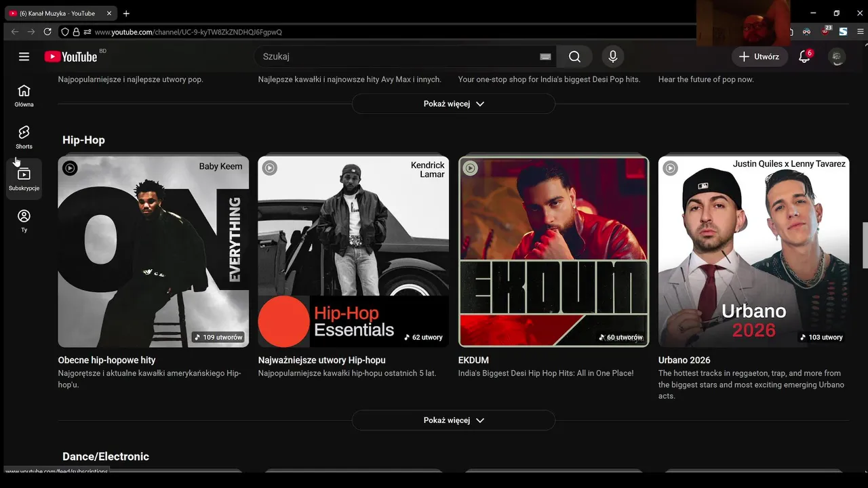Screen dimensions: 868x488
Task: Click the 60 utworów badge
Action: pyautogui.click(x=620, y=337)
